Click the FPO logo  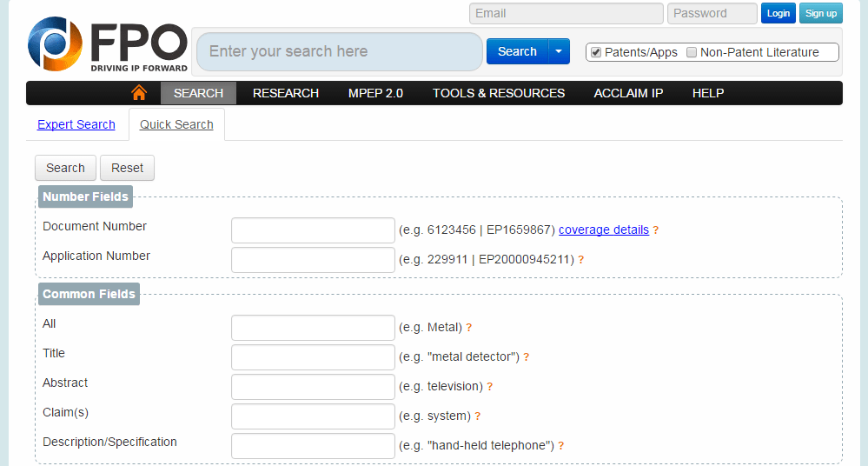[108, 44]
